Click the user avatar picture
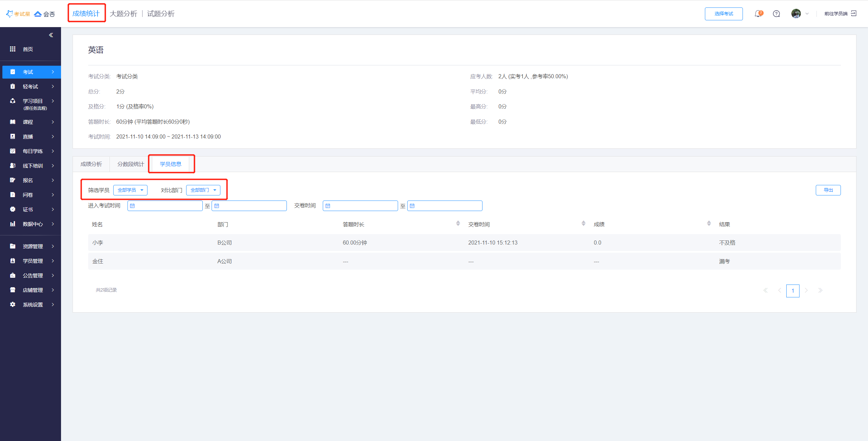The height and width of the screenshot is (441, 868). [x=796, y=14]
